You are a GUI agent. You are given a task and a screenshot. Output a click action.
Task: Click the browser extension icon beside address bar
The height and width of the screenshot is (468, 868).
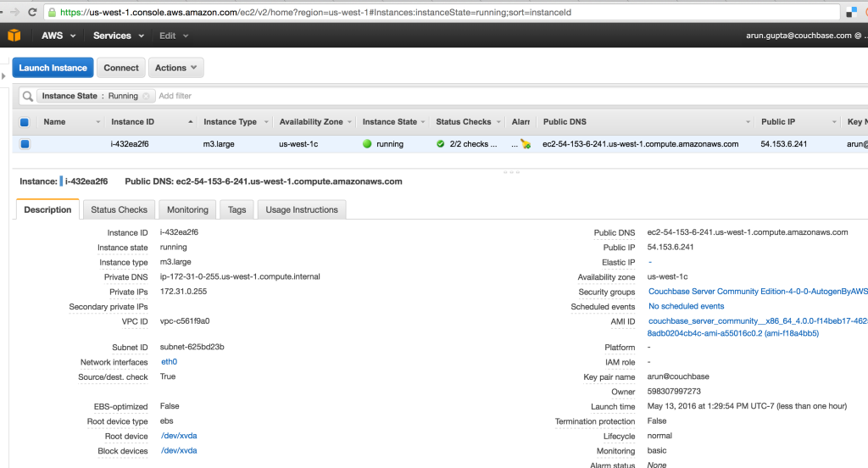pos(851,12)
